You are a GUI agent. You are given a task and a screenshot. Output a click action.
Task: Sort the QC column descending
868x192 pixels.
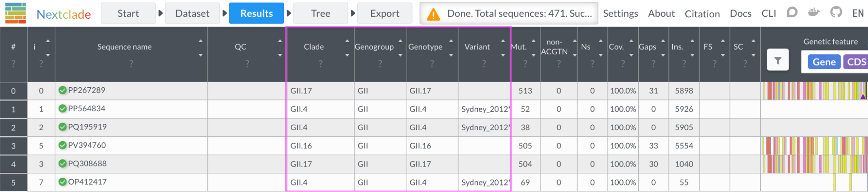(x=280, y=55)
